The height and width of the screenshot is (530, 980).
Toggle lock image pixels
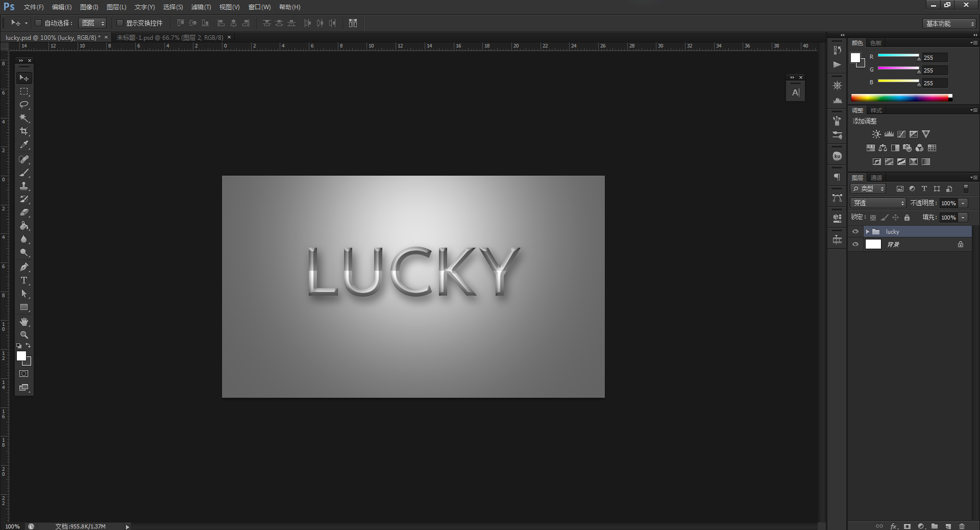coord(885,218)
